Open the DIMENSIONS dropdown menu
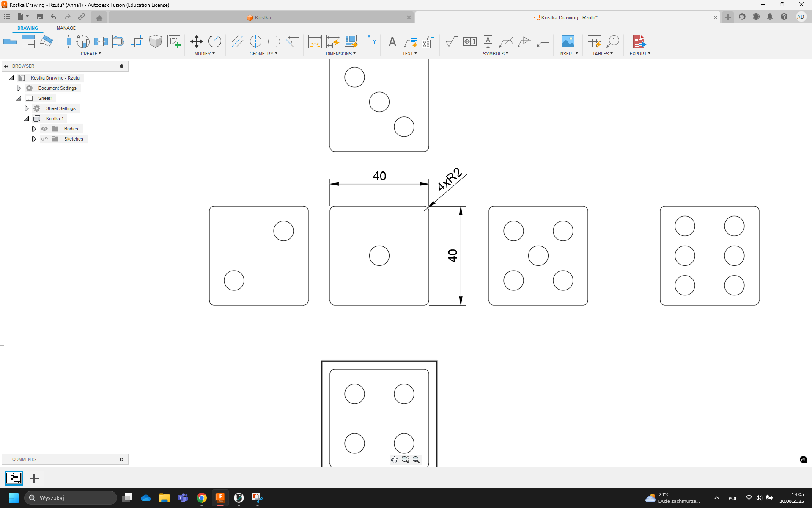812x508 pixels. coord(340,54)
